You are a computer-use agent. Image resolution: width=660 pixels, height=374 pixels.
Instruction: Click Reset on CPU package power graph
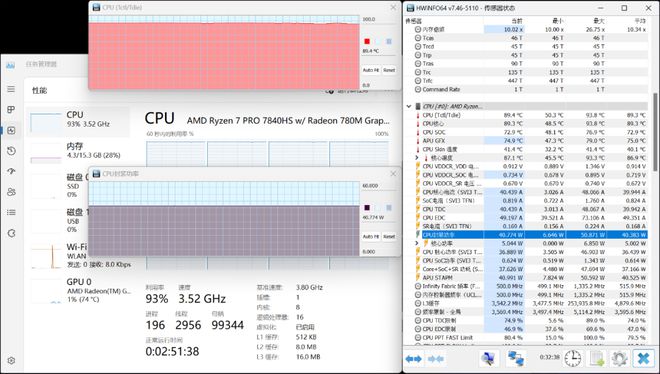389,236
